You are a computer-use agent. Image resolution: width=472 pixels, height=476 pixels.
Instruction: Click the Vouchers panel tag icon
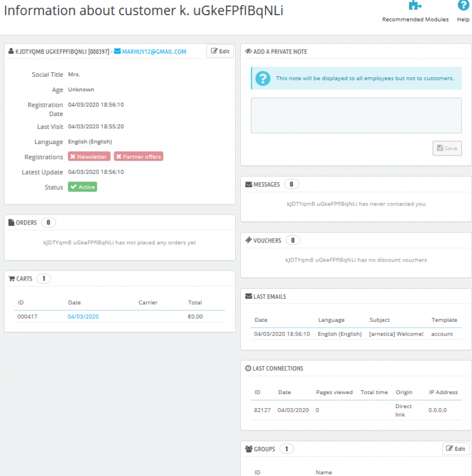pos(248,240)
